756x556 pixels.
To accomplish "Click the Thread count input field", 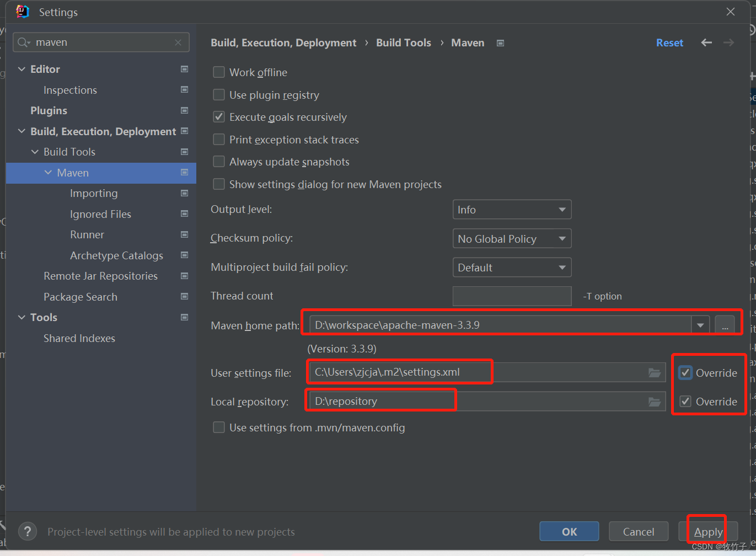I will (x=512, y=296).
